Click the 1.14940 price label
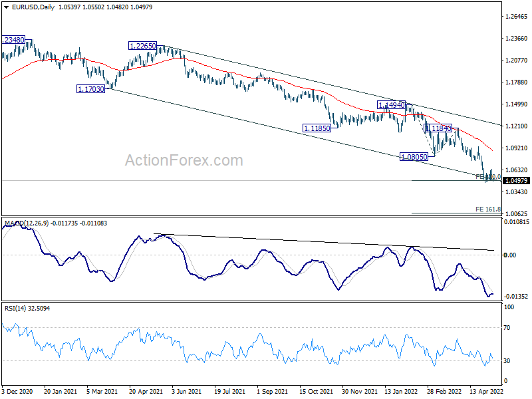The image size is (532, 399). 392,105
